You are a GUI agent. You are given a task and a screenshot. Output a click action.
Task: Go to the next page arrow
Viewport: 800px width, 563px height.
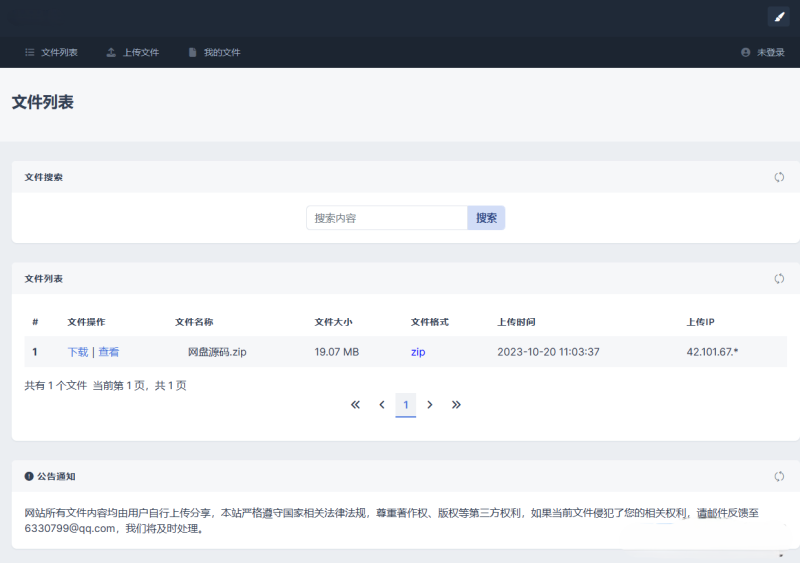(430, 405)
